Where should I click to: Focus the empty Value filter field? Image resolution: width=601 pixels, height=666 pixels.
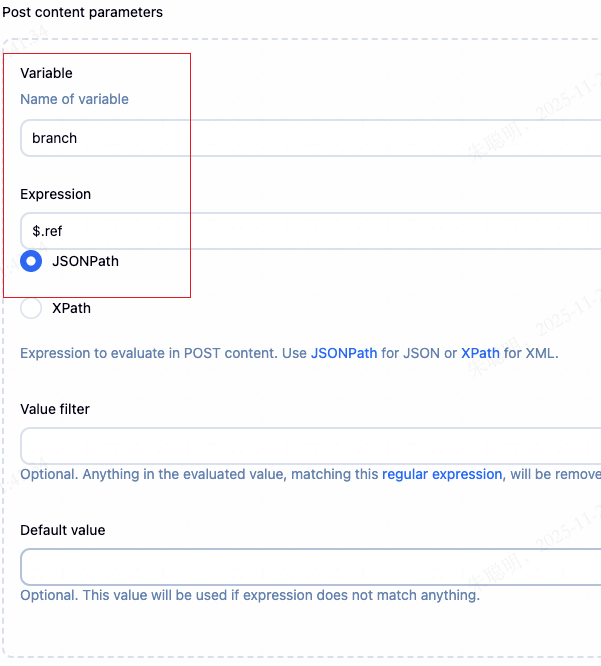coord(300,446)
